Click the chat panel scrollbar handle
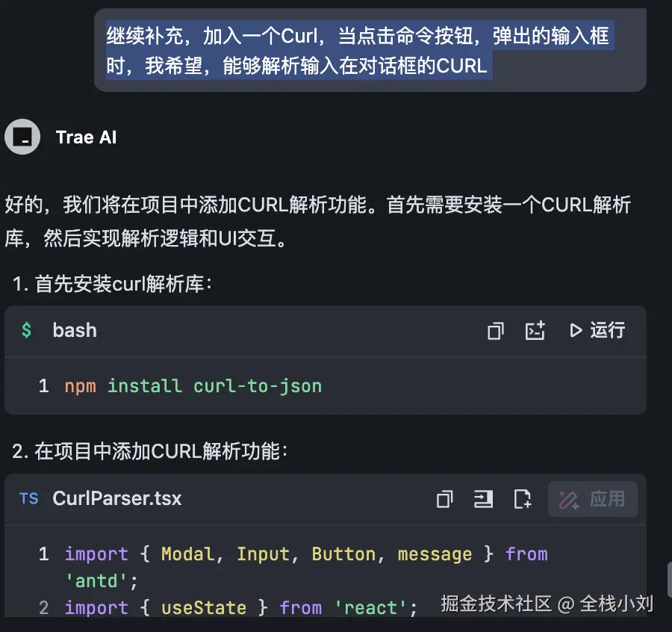The width and height of the screenshot is (672, 632). point(670,580)
